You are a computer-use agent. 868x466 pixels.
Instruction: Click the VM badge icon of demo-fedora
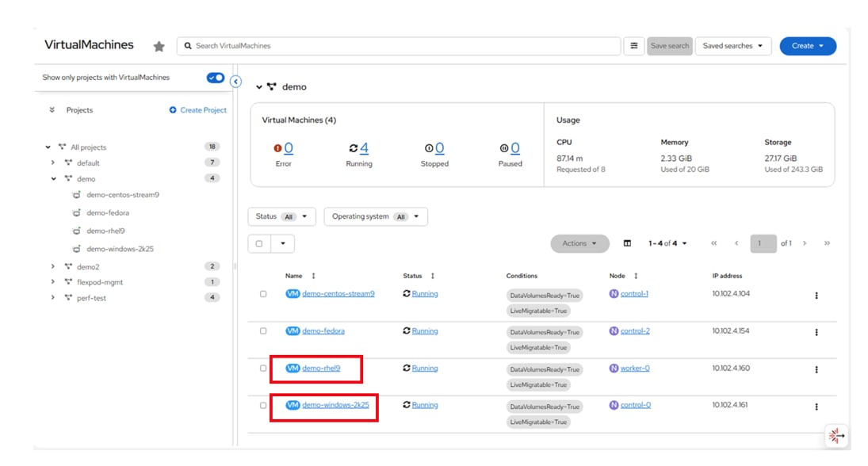(x=293, y=331)
